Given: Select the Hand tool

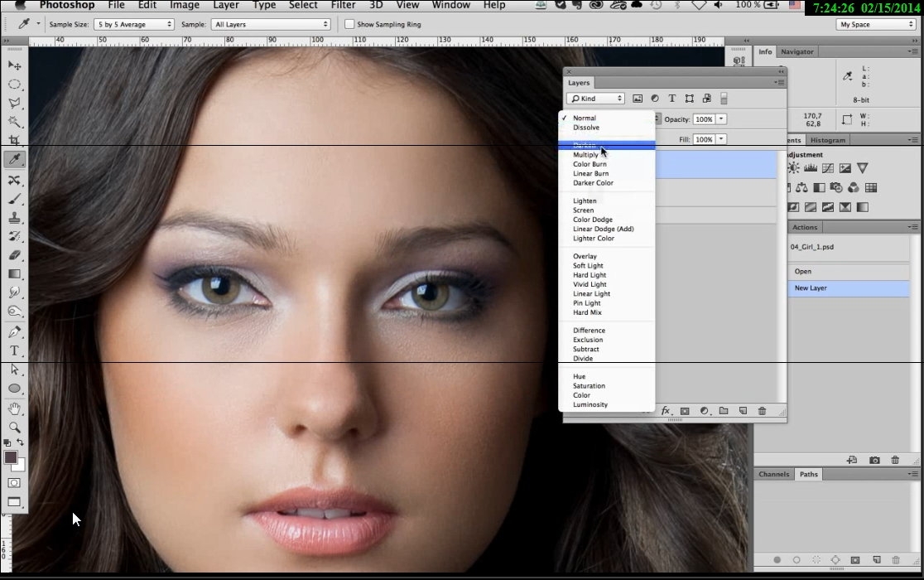Looking at the screenshot, I should (x=14, y=408).
